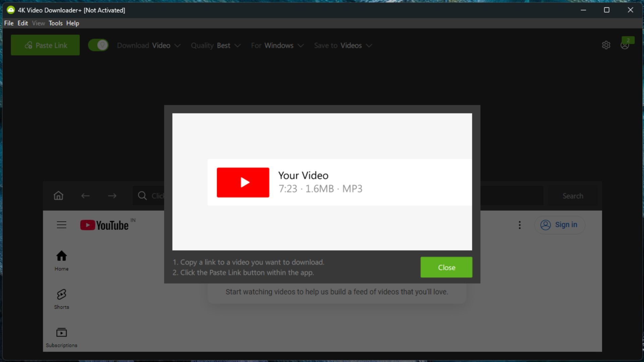Open the settings gear icon
644x362 pixels.
pyautogui.click(x=606, y=45)
